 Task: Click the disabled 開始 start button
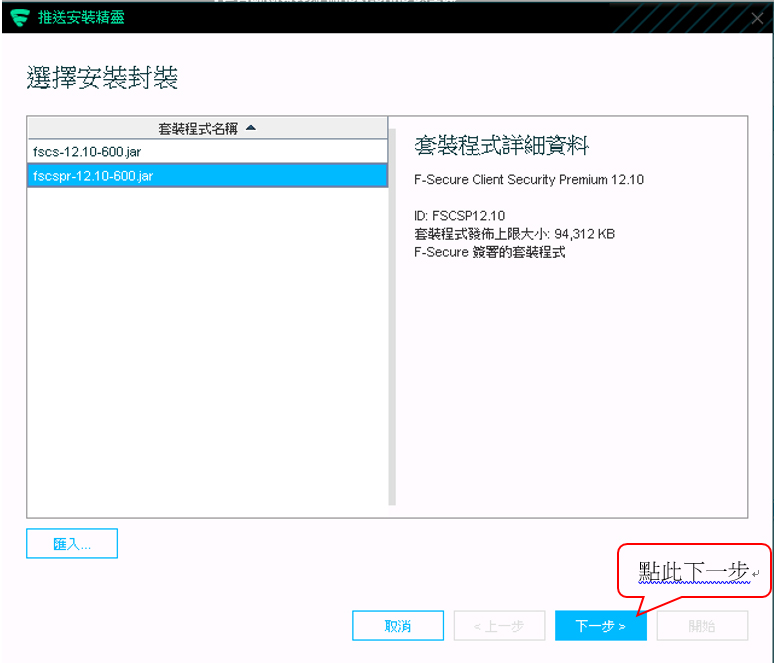(702, 626)
